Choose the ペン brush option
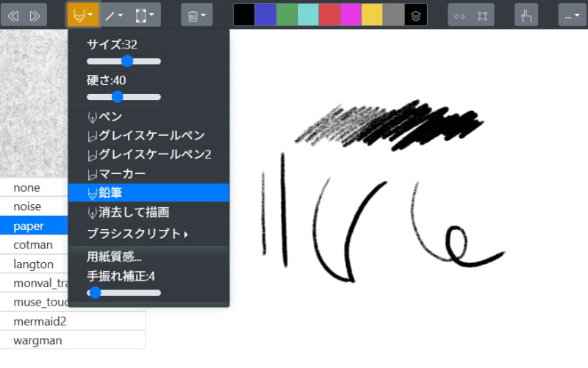Viewport: 588px width, 368px height. tap(148, 117)
